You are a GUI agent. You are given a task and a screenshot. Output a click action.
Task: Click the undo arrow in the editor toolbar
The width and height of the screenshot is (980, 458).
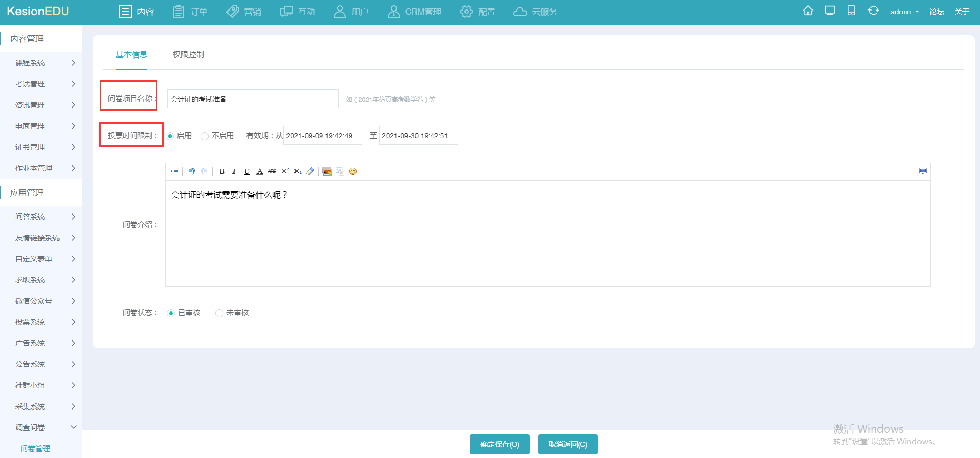click(192, 171)
